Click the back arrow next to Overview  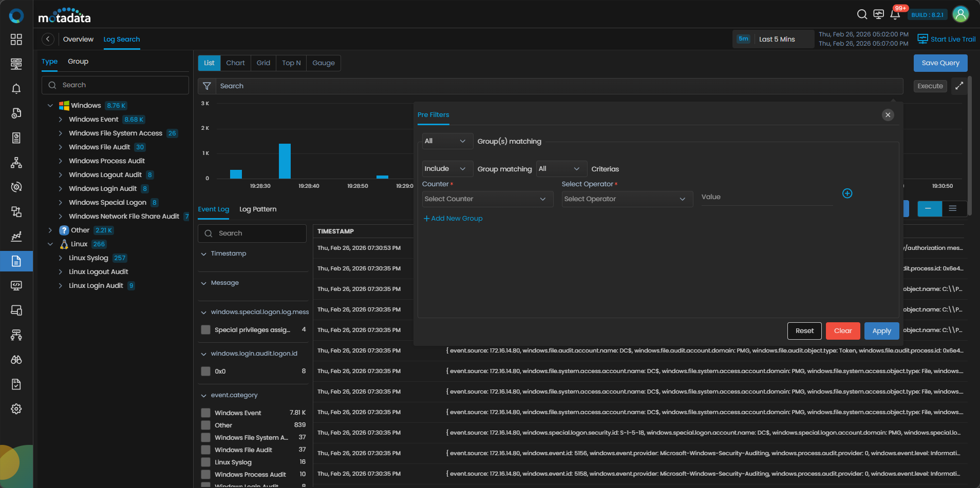click(48, 40)
